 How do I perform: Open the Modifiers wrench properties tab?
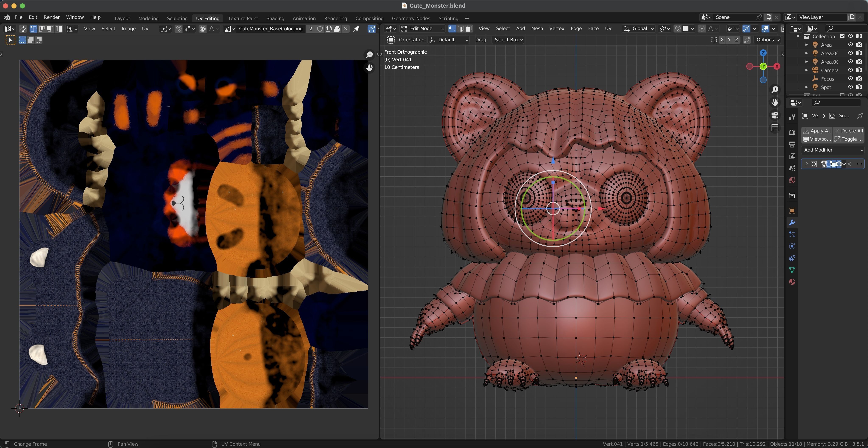pyautogui.click(x=792, y=223)
